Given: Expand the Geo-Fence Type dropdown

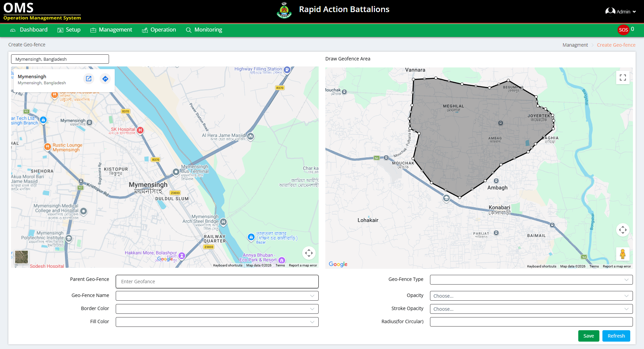Looking at the screenshot, I should point(531,280).
